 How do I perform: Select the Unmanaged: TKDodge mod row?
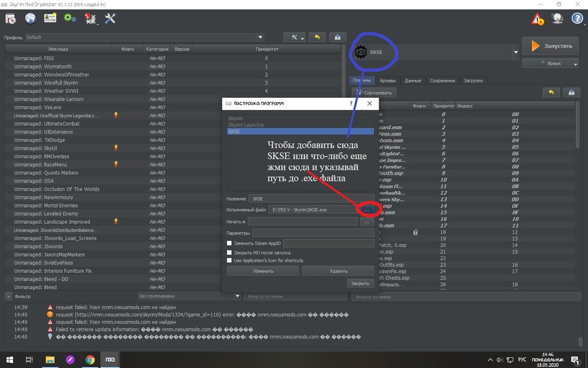pos(114,140)
